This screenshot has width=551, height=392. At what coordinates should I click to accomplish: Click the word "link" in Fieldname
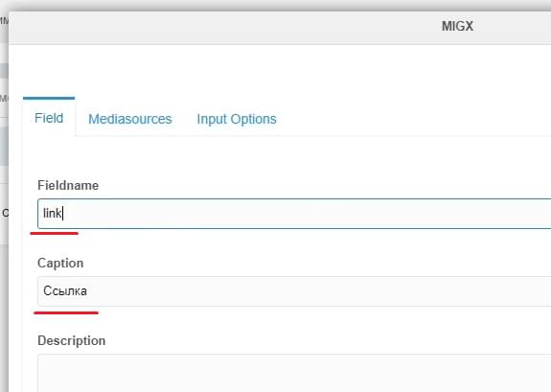(52, 213)
